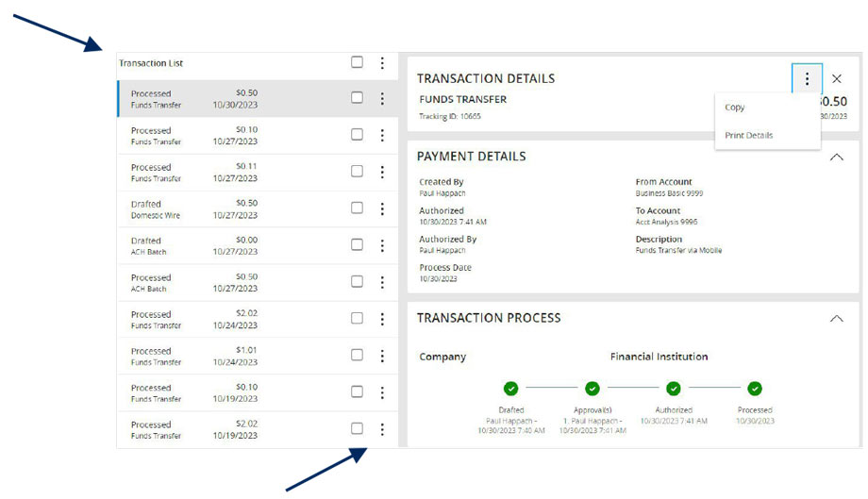The height and width of the screenshot is (499, 868).
Task: Check the Drafted ACH Batch $0.00 checkbox
Action: (x=357, y=244)
